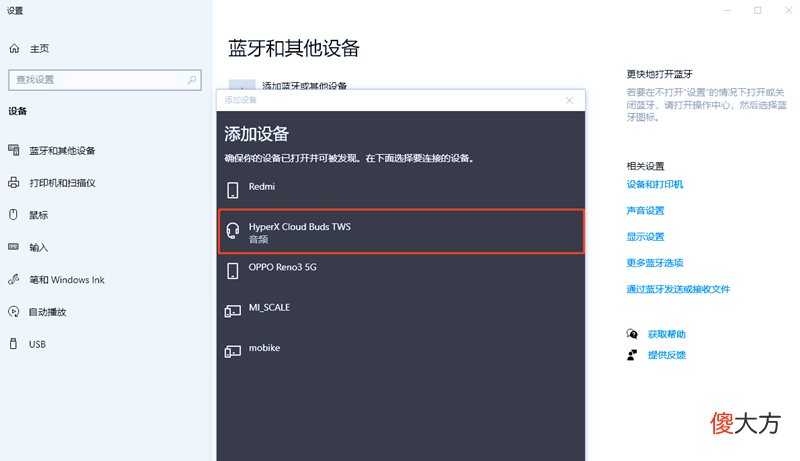
Task: Click the printer icon for 打印机和扫描仪
Action: pyautogui.click(x=14, y=183)
